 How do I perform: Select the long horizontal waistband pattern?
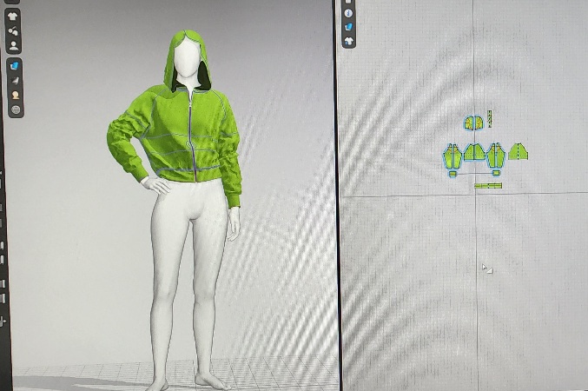(x=488, y=185)
